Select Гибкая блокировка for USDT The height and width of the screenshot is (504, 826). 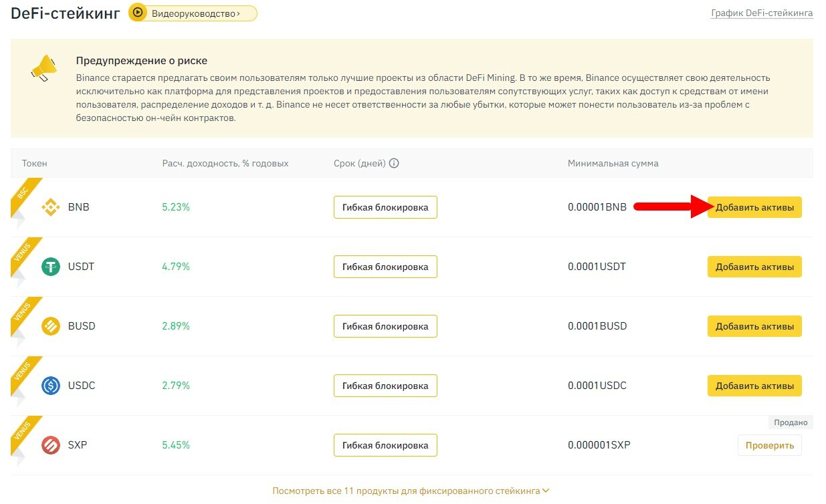[385, 267]
